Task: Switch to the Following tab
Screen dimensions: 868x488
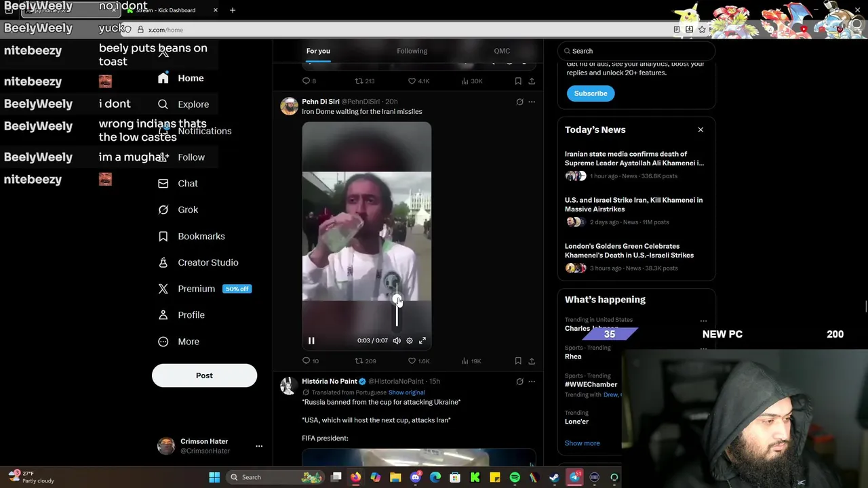Action: (412, 51)
